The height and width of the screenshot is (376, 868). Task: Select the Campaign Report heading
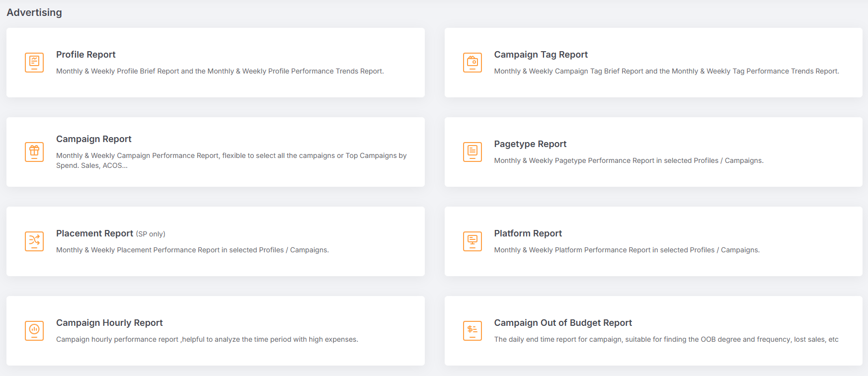point(93,139)
